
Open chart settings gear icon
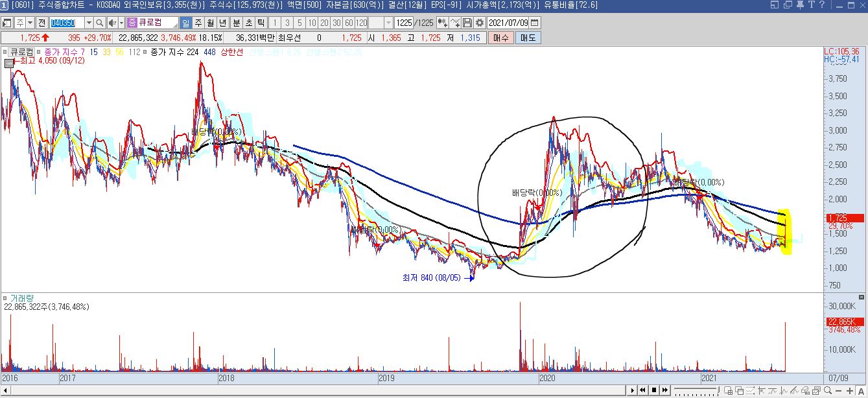click(480, 23)
